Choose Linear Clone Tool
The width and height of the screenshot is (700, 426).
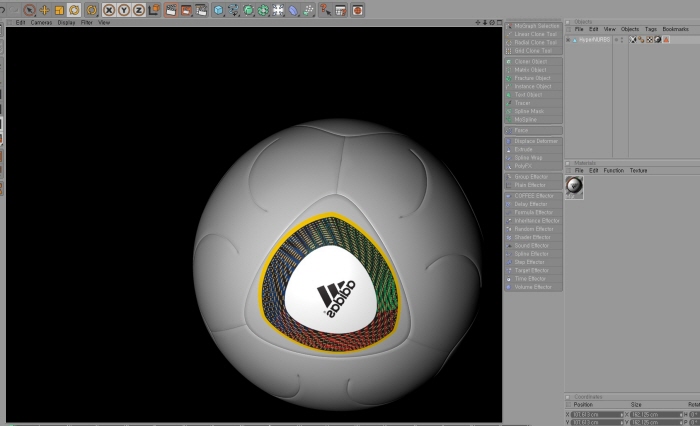pyautogui.click(x=533, y=34)
